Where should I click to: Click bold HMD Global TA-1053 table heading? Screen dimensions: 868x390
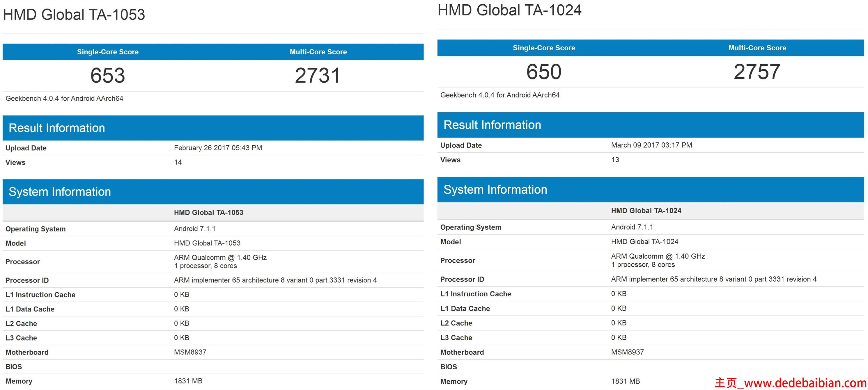coord(209,213)
